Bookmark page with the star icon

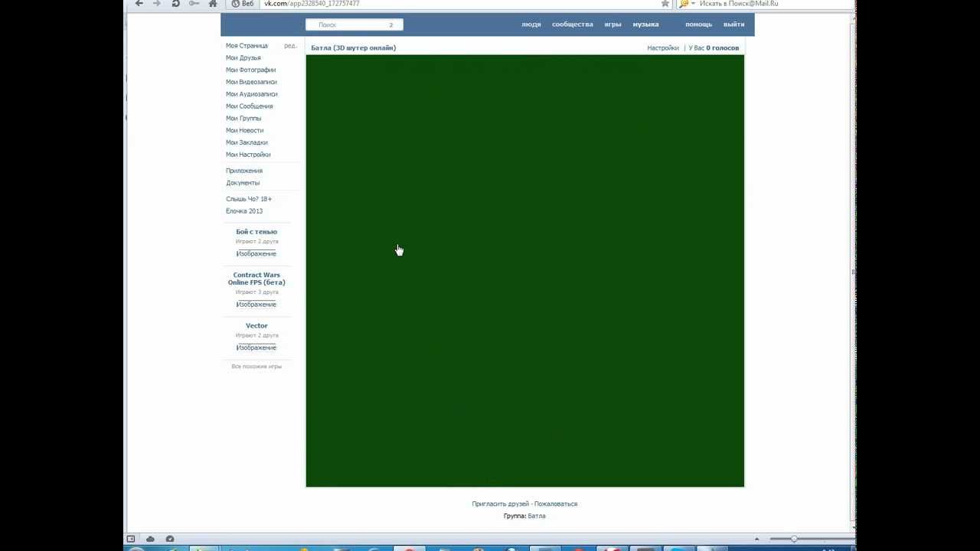665,4
